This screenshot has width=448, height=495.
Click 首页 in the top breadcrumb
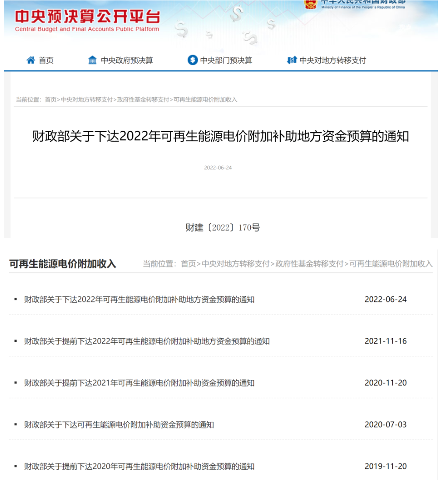51,100
